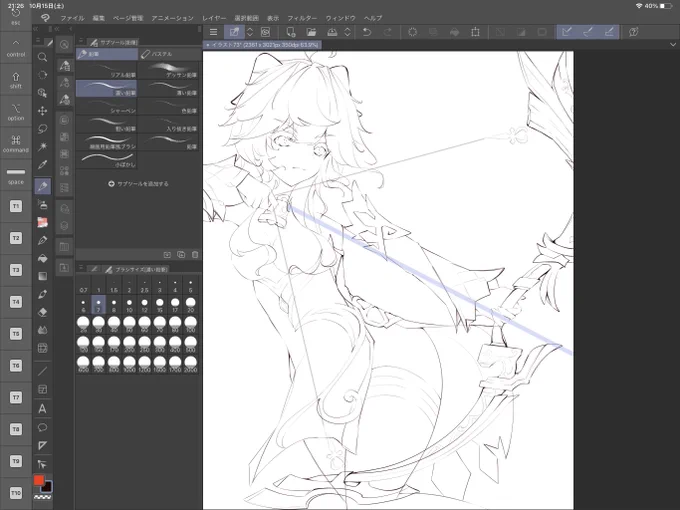Switch to the パステル sub tool group
680x510 pixels.
pos(170,54)
